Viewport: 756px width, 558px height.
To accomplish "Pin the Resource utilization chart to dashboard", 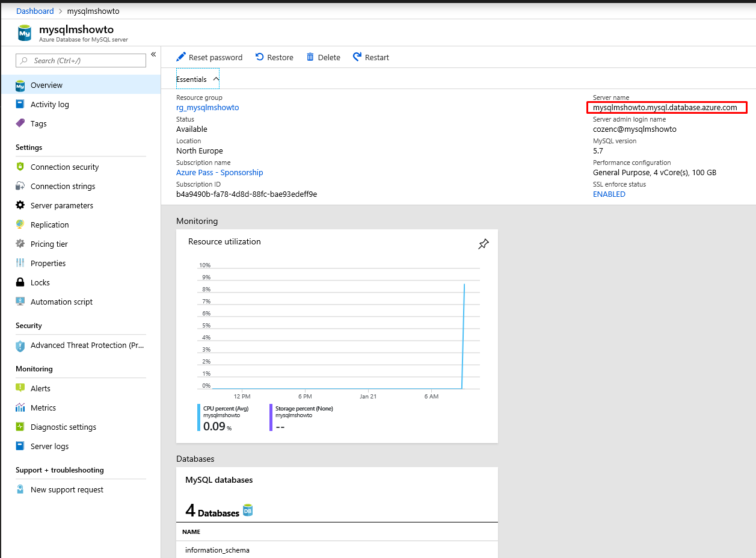I will tap(484, 244).
